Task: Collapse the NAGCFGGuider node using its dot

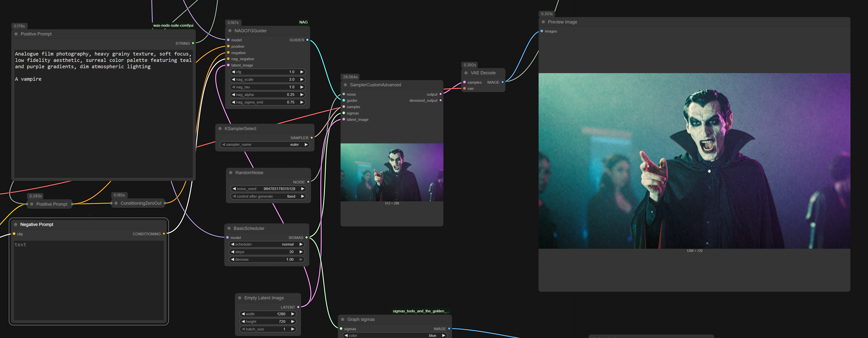Action: tap(230, 31)
